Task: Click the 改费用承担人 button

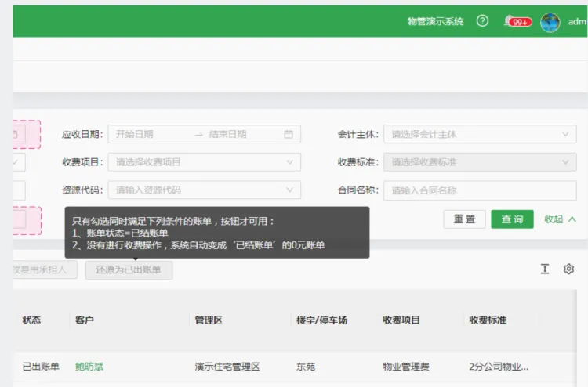Action: tap(45, 269)
